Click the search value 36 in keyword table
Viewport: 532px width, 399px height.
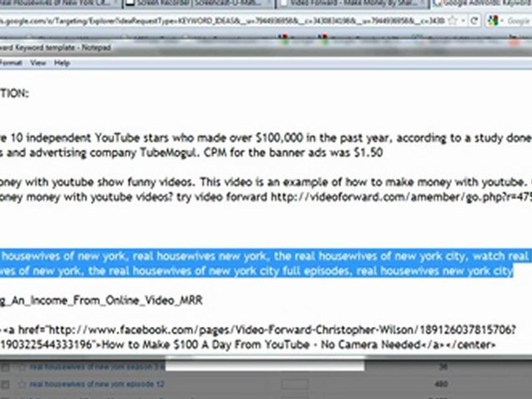(443, 367)
